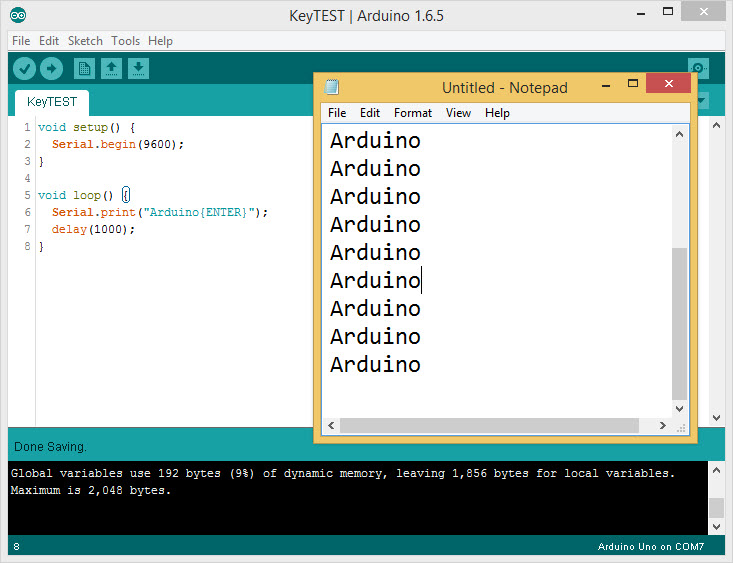Close the Notepad window
The image size is (733, 563).
click(668, 84)
